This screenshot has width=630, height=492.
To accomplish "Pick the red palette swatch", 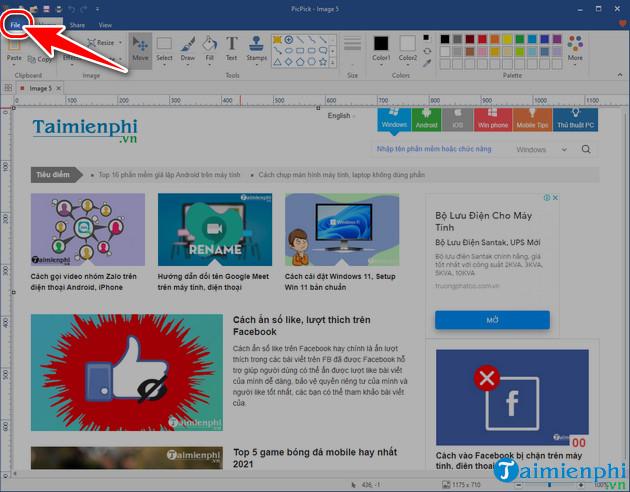I will coord(482,39).
